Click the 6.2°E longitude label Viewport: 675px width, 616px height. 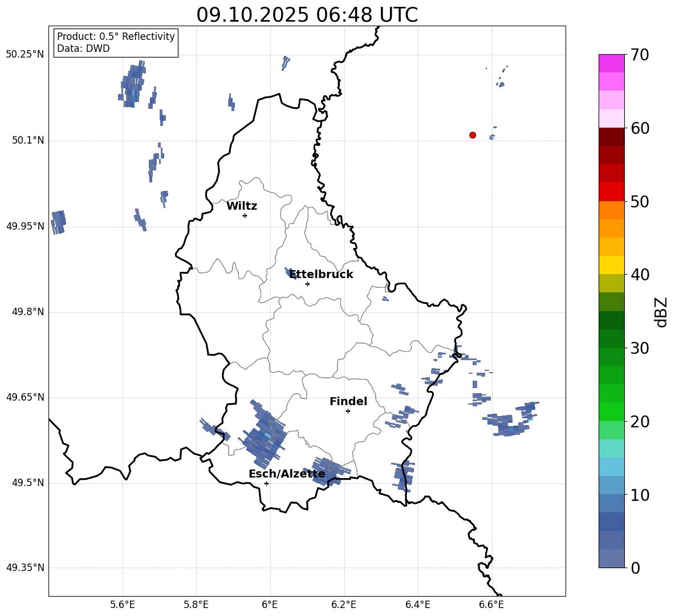[x=344, y=605]
